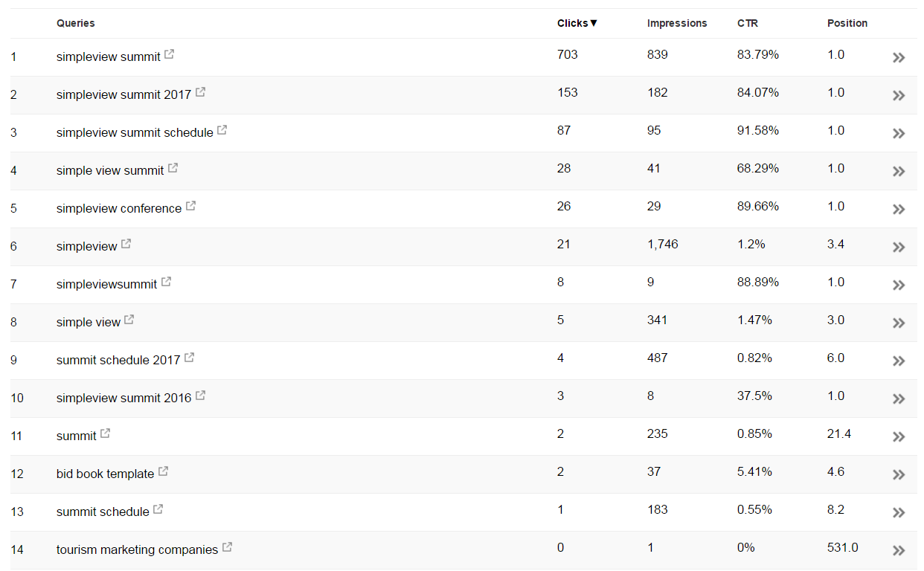Open the 'simpleview summit schedule' query link
The width and height of the screenshot is (924, 571).
[x=135, y=132]
